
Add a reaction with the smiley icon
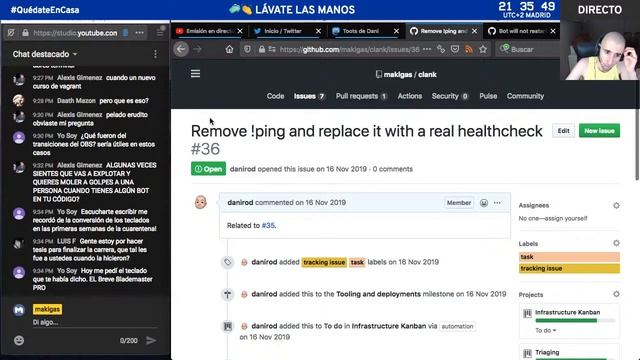click(x=484, y=203)
